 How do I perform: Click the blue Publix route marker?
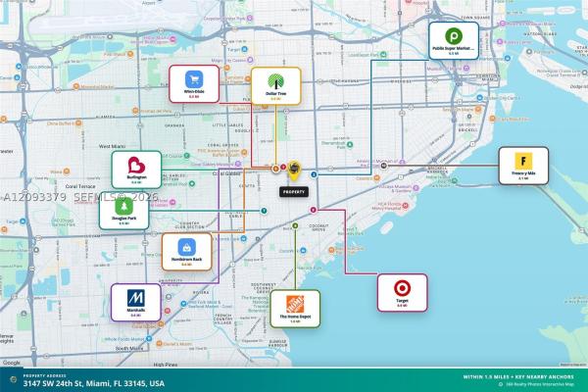[315, 174]
